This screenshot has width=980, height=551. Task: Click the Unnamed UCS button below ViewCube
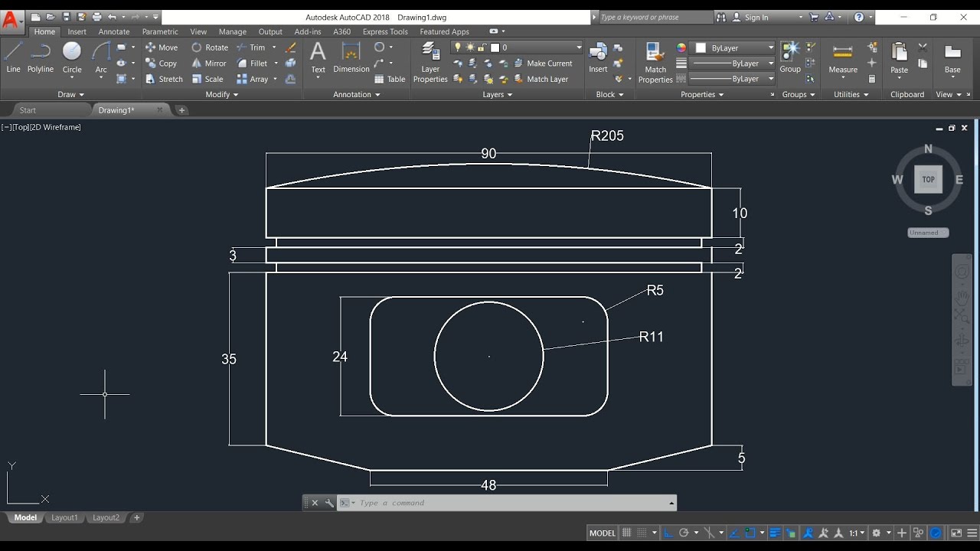[928, 233]
